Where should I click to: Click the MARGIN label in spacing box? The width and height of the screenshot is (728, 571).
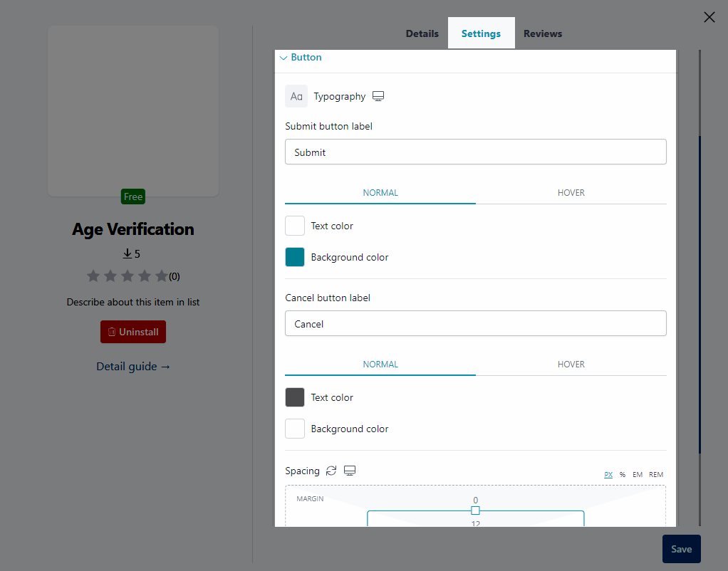click(x=310, y=498)
